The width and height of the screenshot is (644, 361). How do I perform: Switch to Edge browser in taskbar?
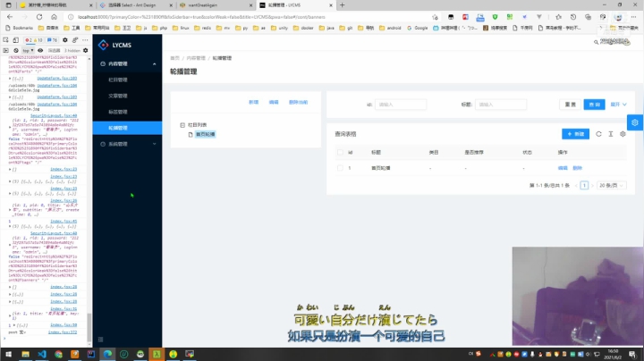click(x=107, y=354)
